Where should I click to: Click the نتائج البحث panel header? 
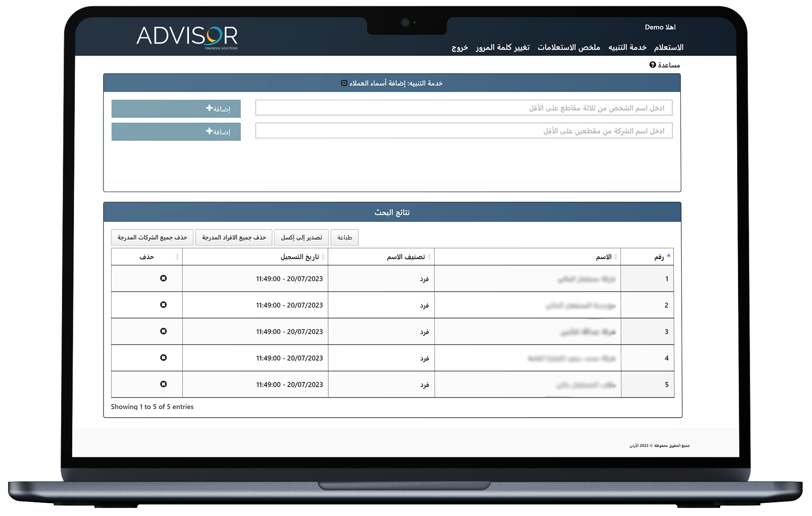[392, 212]
